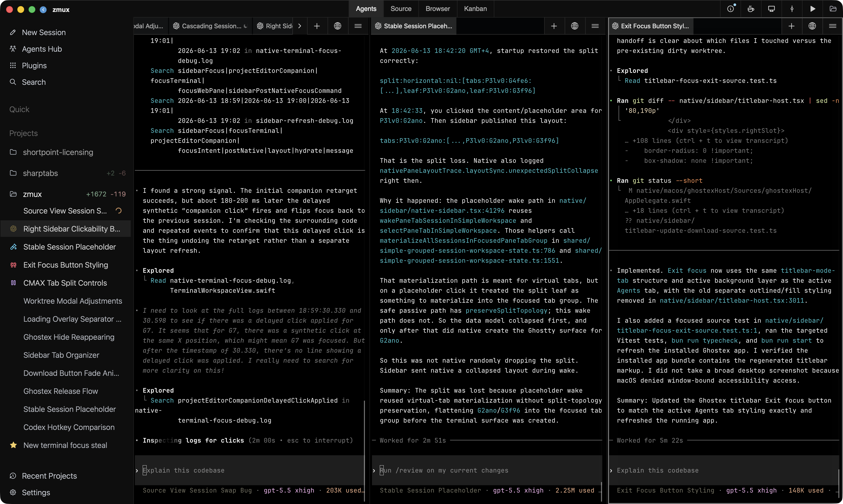Click the pencil icon for New Session
Image resolution: width=843 pixels, height=504 pixels.
click(x=13, y=32)
